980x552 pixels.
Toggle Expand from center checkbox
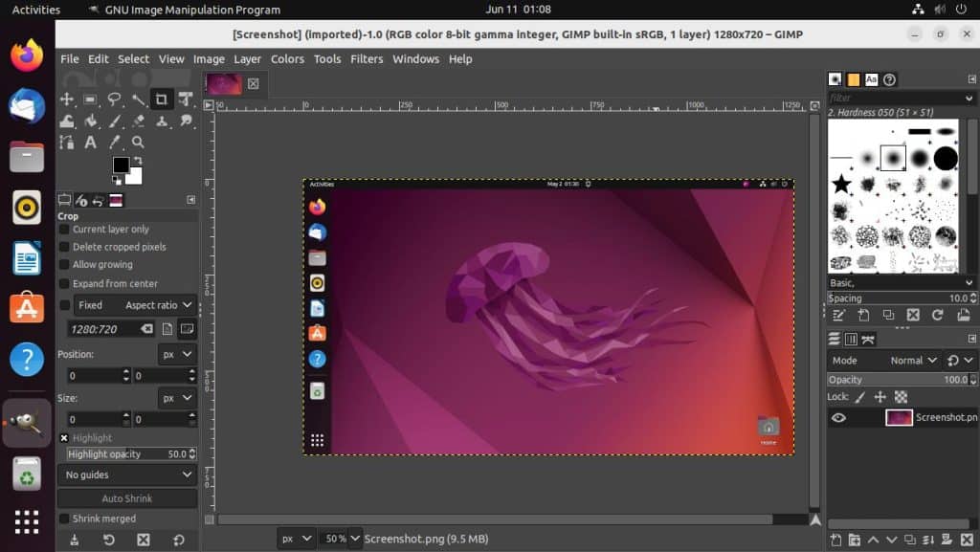click(64, 284)
